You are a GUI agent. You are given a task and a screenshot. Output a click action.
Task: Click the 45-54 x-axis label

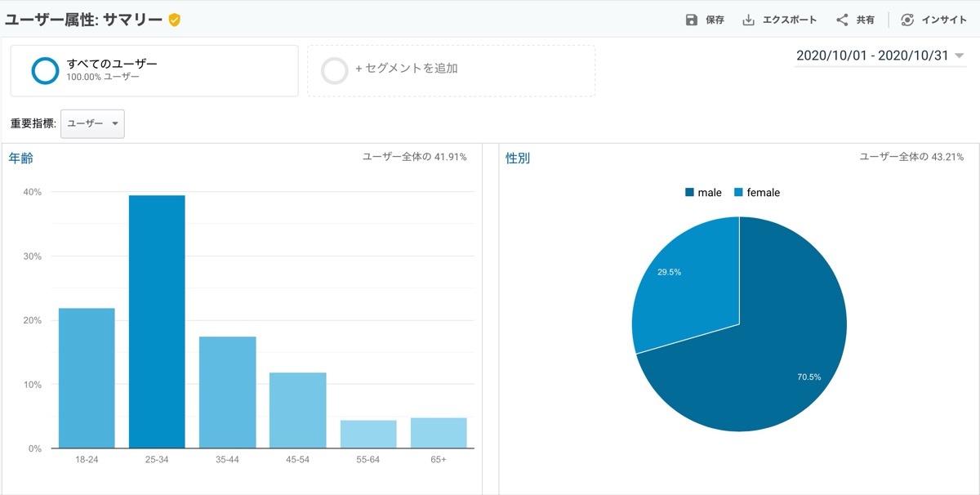(298, 460)
